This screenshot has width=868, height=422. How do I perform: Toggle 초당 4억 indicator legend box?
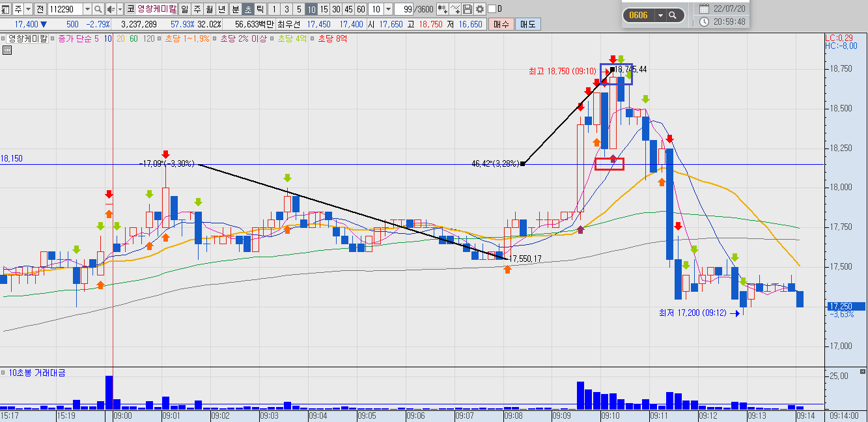tap(272, 38)
